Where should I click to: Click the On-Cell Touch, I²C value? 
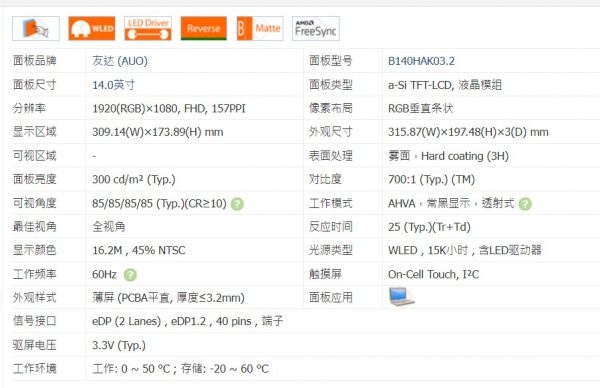click(433, 274)
